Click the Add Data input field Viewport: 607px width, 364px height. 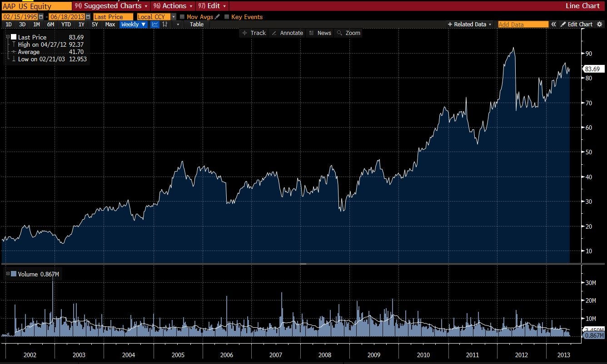[523, 25]
